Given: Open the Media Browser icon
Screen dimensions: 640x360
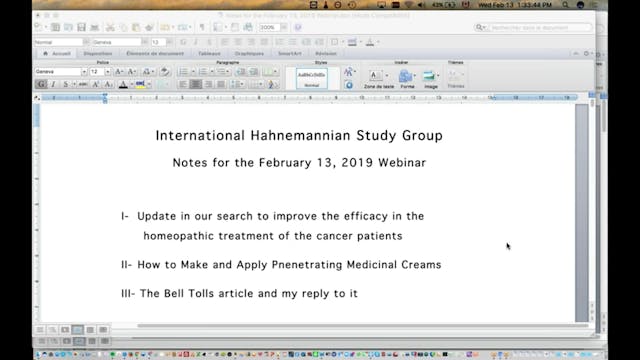Looking at the screenshot, I should pyautogui.click(x=248, y=27).
